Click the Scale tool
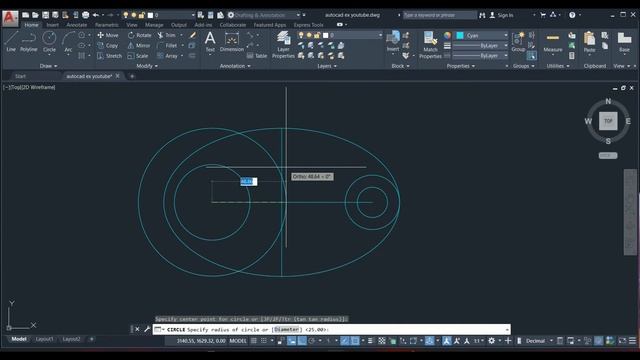640x360 pixels. tap(138, 56)
